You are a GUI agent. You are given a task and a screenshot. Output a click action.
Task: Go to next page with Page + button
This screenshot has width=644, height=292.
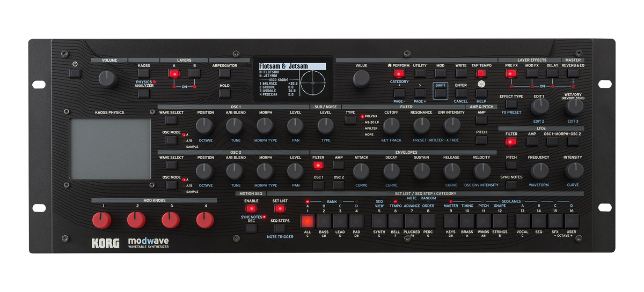point(420,92)
